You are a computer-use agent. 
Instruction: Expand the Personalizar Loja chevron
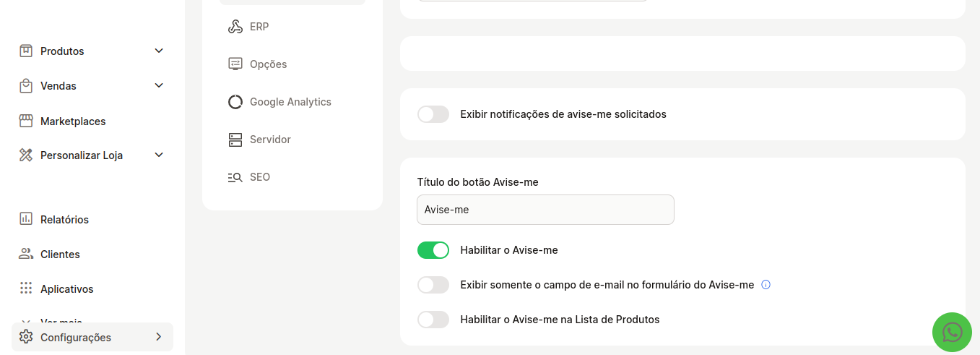click(160, 155)
